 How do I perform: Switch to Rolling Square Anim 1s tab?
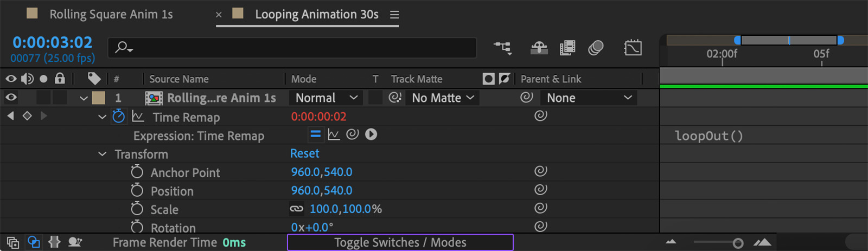[111, 14]
